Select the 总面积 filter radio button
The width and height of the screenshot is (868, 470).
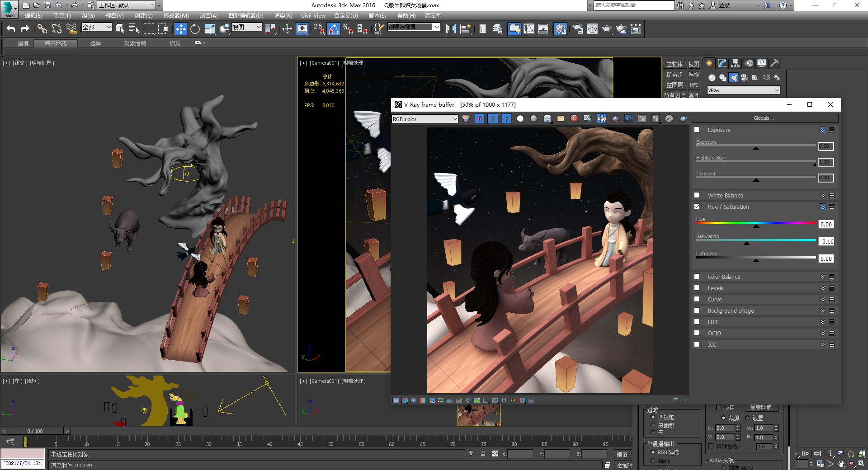[653, 425]
